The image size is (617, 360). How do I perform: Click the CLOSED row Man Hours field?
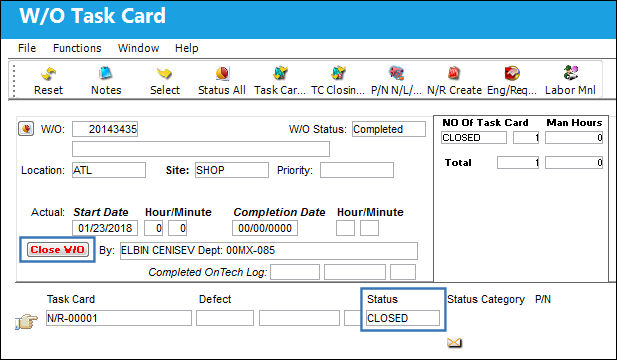[574, 138]
